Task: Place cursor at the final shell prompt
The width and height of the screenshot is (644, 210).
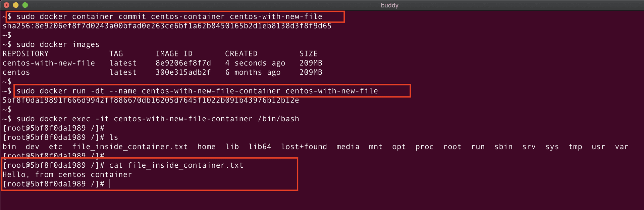Action: (109, 184)
